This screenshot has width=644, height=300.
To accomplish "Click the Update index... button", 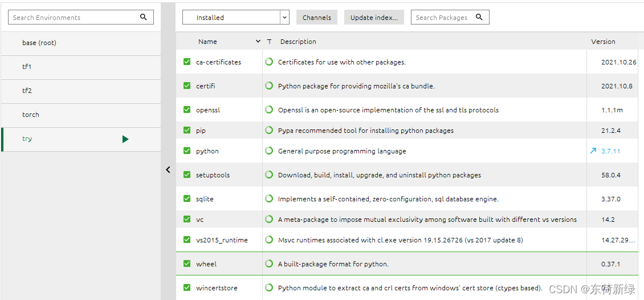I will pos(374,18).
